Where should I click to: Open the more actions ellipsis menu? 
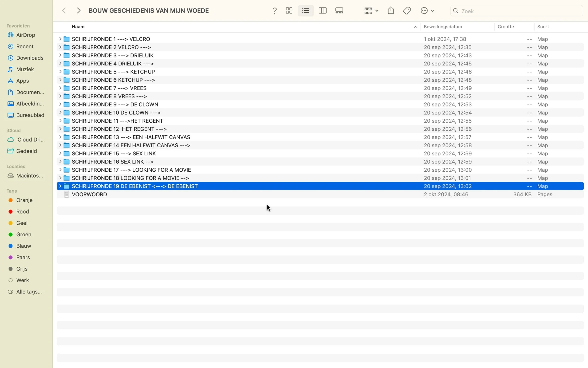(x=427, y=11)
